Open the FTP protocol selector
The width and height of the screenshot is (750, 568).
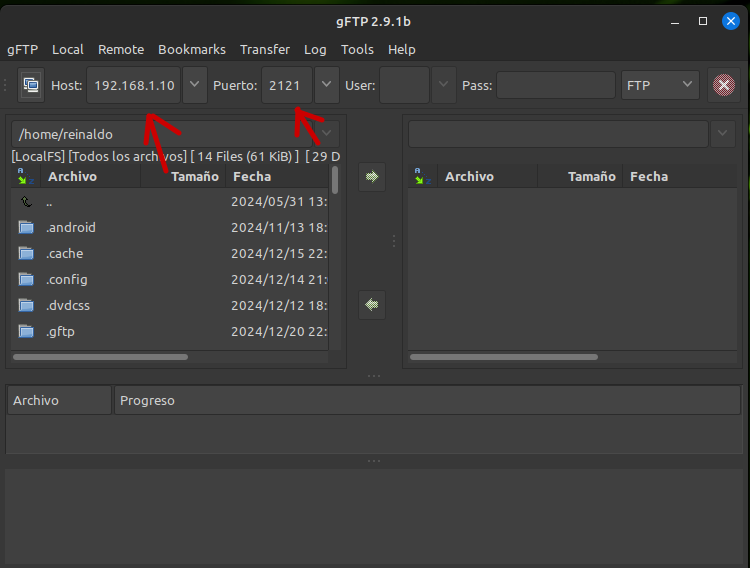coord(660,85)
